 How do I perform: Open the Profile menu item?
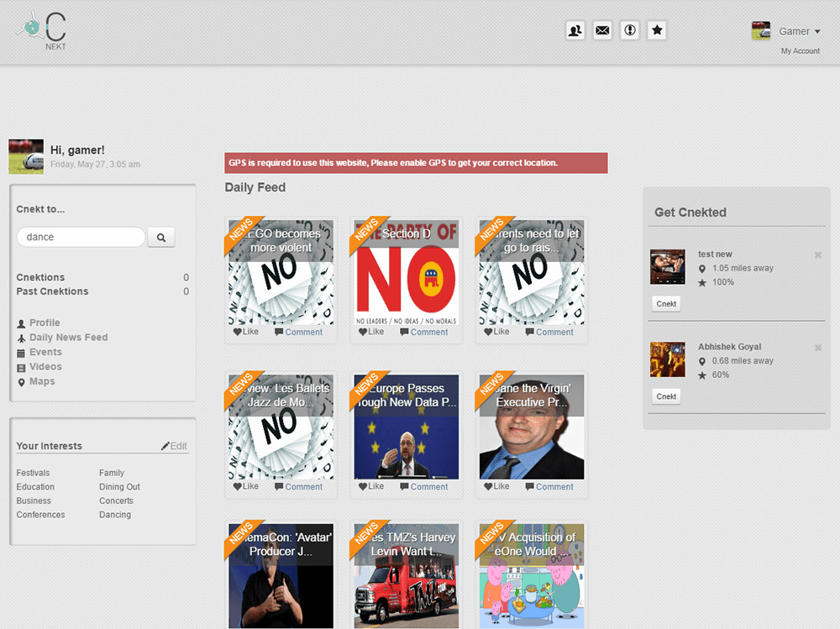tap(45, 322)
